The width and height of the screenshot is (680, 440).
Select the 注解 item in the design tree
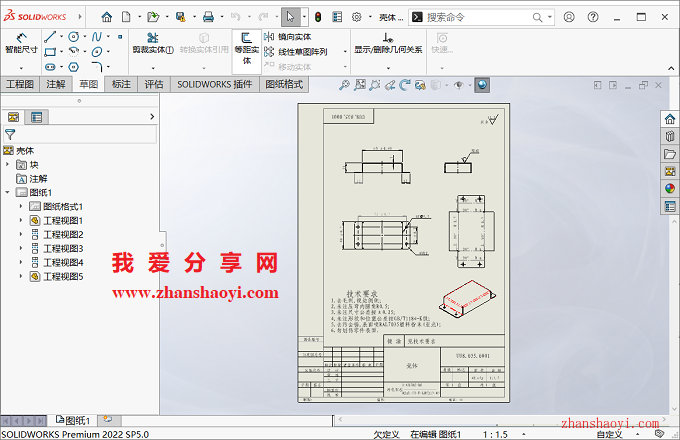pyautogui.click(x=38, y=179)
